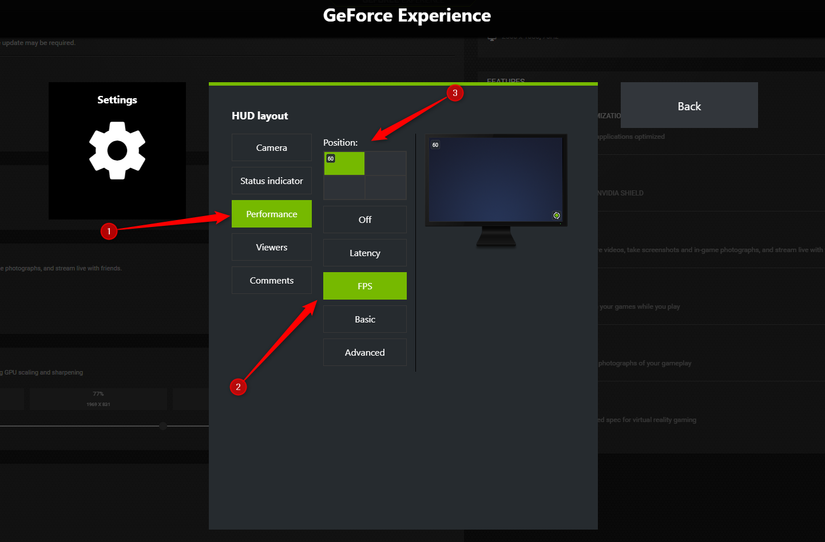The height and width of the screenshot is (542, 825).
Task: Pick the Advanced performance overlay
Action: [x=365, y=352]
